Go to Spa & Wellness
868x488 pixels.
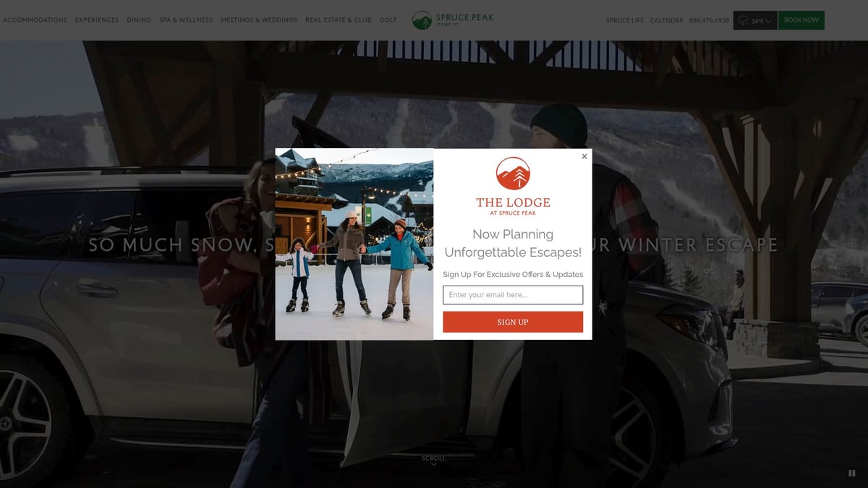click(x=186, y=20)
